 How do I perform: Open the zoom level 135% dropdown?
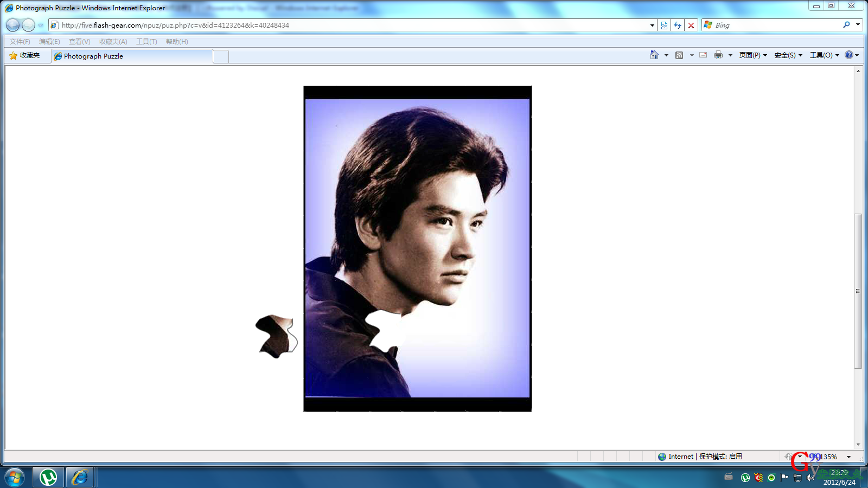pos(848,457)
